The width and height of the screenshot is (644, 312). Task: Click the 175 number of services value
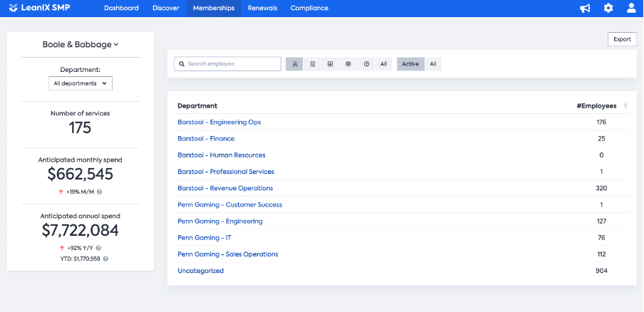pos(80,128)
